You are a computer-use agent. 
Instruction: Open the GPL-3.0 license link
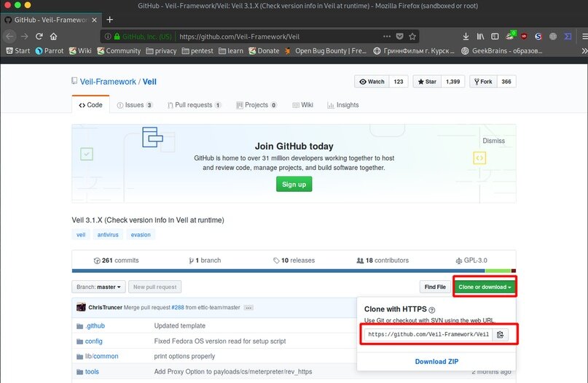pyautogui.click(x=471, y=260)
